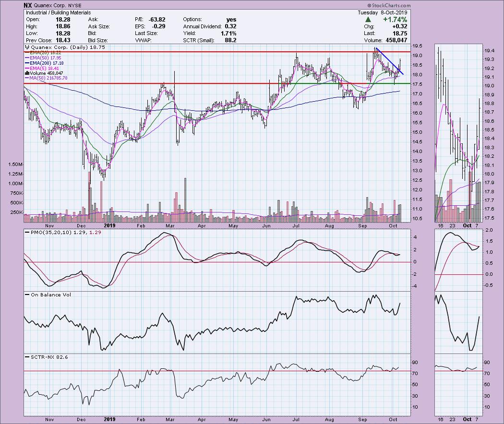Viewport: 504px width, 424px height.
Task: Click the Last price 18.75
Action: pos(400,34)
